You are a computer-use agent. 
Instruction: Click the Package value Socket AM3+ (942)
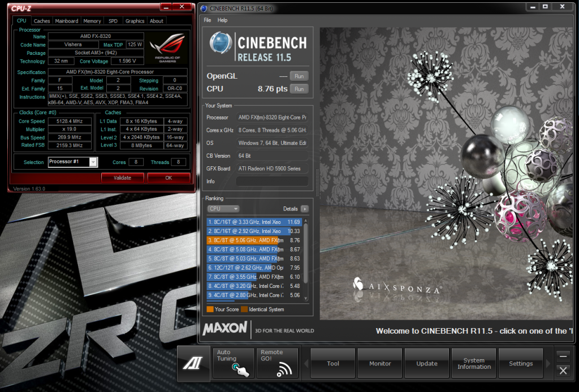(x=96, y=53)
